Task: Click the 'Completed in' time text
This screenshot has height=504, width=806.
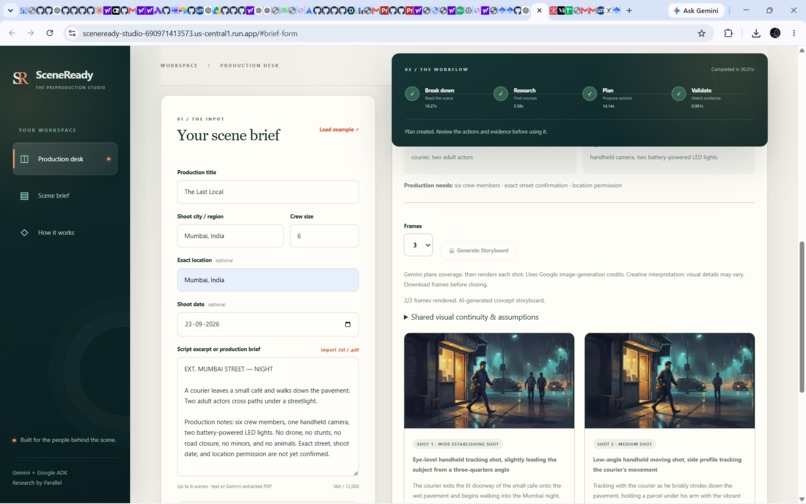Action: [732, 69]
